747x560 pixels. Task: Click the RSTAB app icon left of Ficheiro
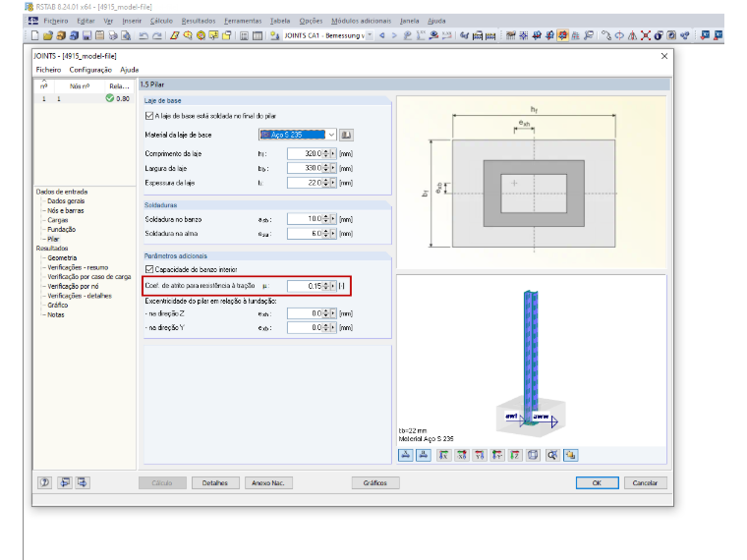point(32,21)
